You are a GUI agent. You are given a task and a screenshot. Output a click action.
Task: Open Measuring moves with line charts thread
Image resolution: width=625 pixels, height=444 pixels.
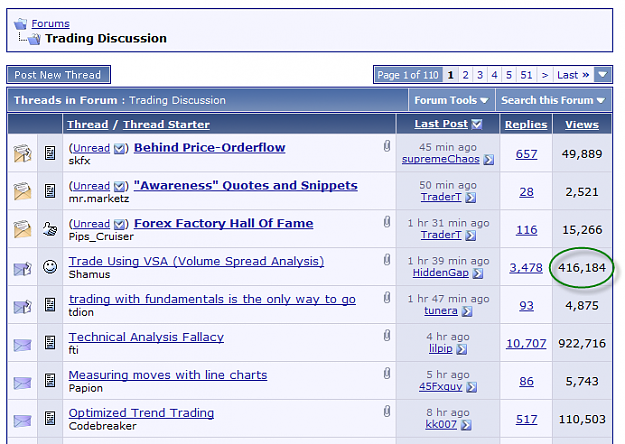point(168,375)
